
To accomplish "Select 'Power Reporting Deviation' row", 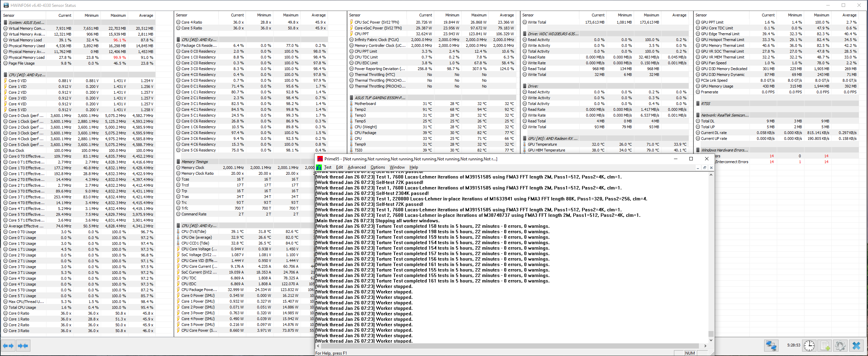I will click(x=432, y=69).
